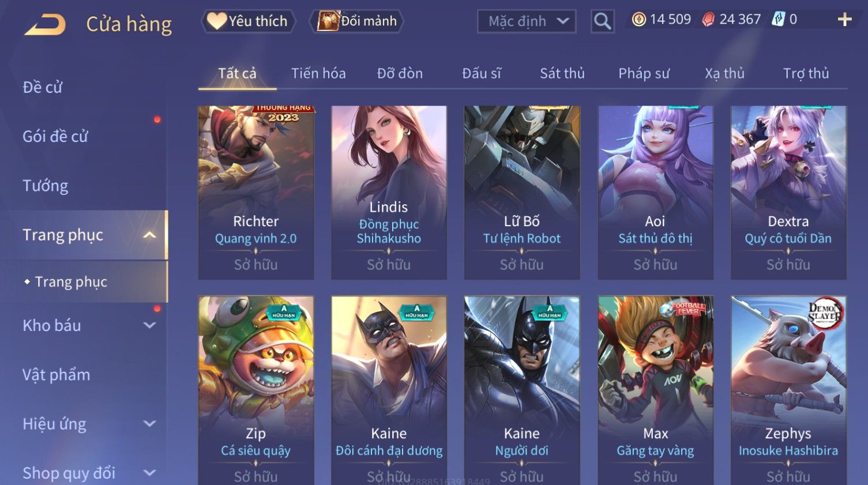This screenshot has width=868, height=485.
Task: Tap the red ruby balance icon
Action: (708, 20)
